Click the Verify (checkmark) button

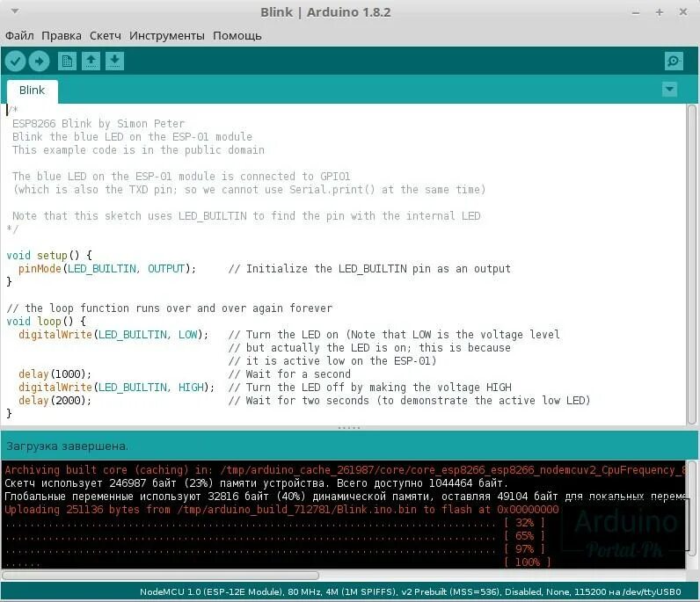point(15,61)
